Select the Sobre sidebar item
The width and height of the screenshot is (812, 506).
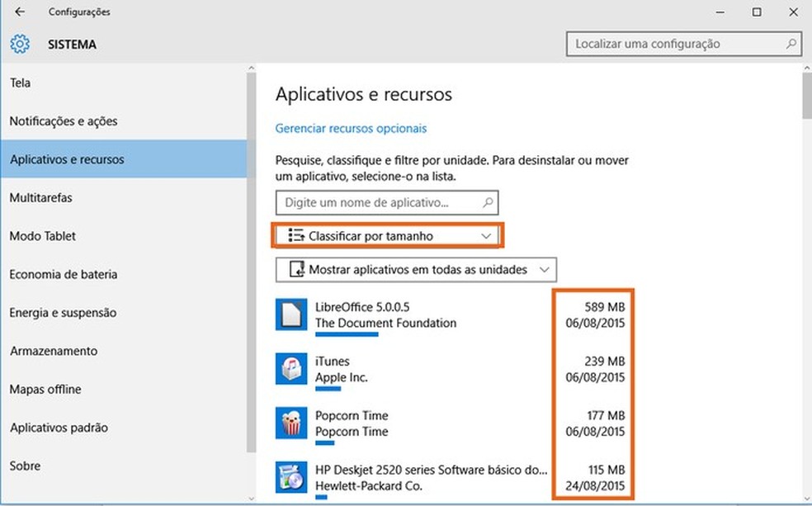[26, 466]
